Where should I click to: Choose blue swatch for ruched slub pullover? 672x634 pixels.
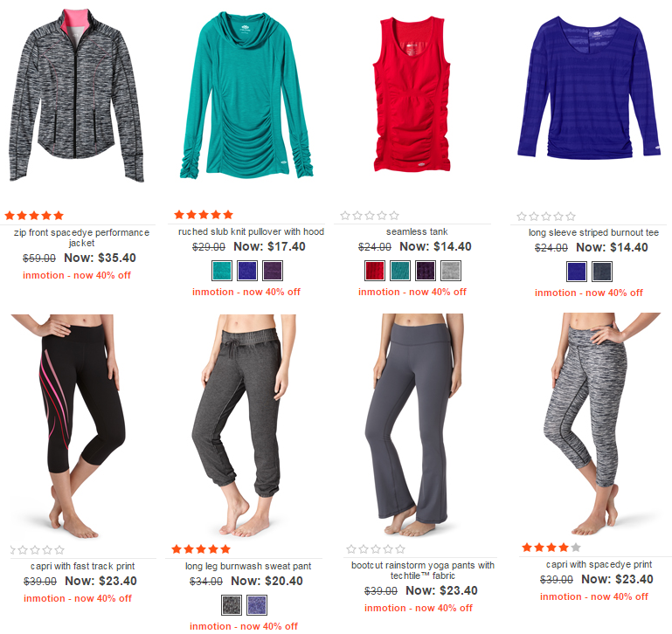click(247, 271)
